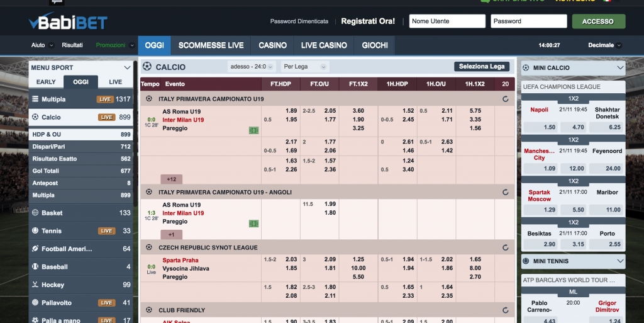Refresh the U19 Angoli league odds
The height and width of the screenshot is (323, 644).
(506, 192)
